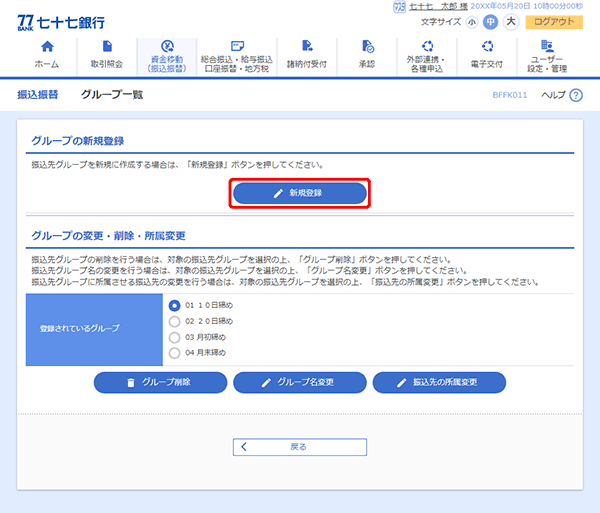Open 外部連携・各種申込 icon

tap(428, 46)
